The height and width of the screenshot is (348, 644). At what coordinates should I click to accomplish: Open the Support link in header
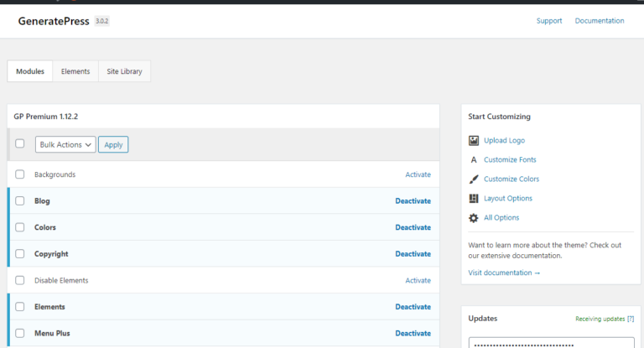[x=549, y=21]
